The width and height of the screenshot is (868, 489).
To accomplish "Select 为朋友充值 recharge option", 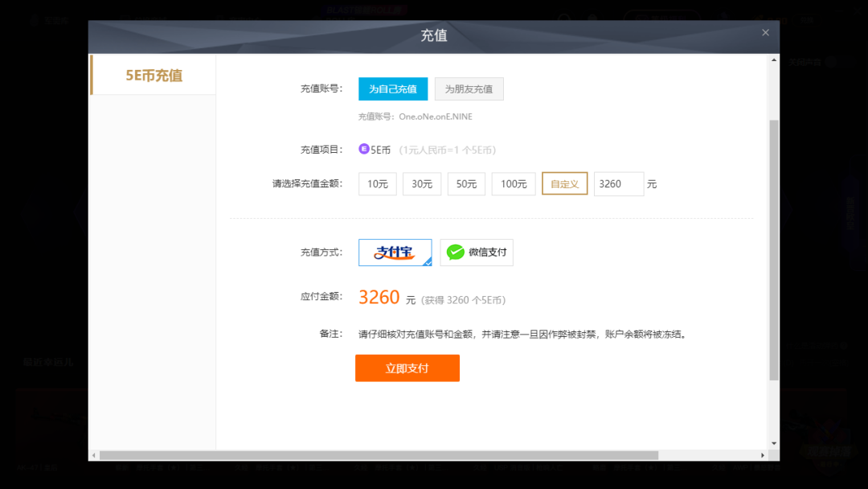I will pyautogui.click(x=469, y=89).
